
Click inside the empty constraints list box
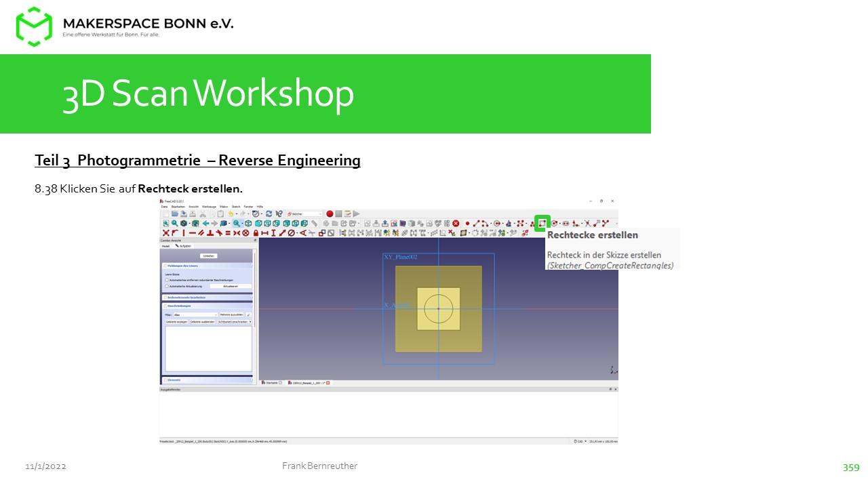point(208,348)
